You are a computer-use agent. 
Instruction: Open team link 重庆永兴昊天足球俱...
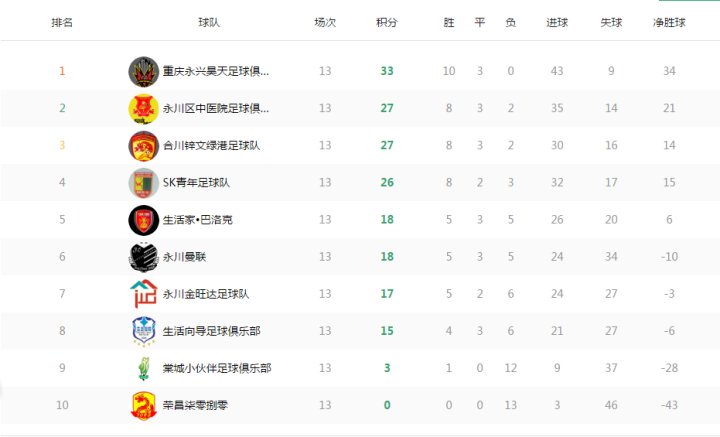click(x=216, y=71)
